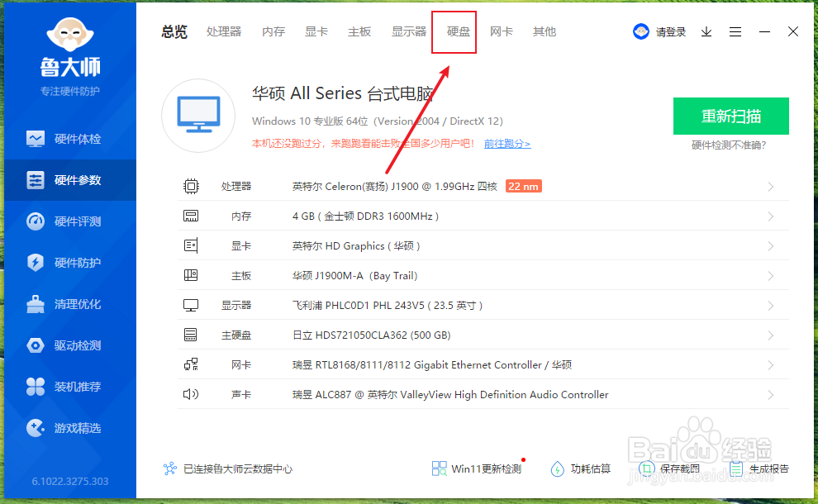818x504 pixels.
Task: Click the graphics card row icon
Action: click(191, 245)
